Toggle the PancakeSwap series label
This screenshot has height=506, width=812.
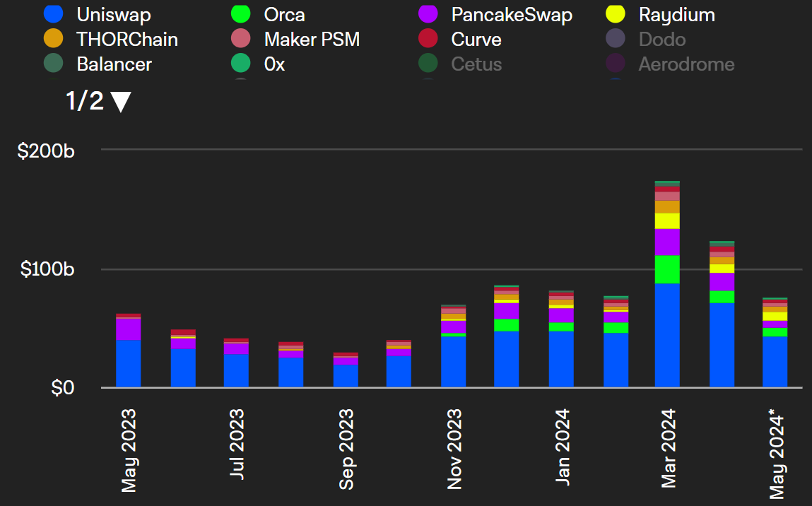[x=512, y=15]
